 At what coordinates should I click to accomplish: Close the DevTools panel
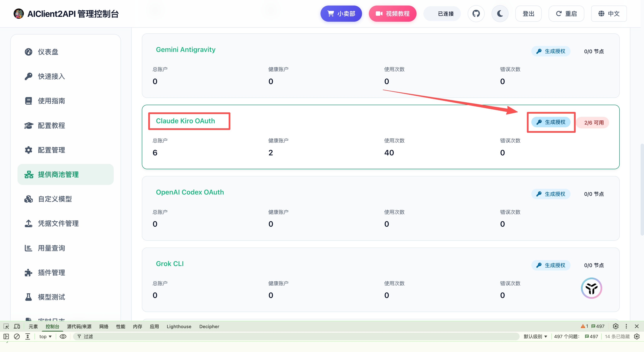click(x=637, y=326)
